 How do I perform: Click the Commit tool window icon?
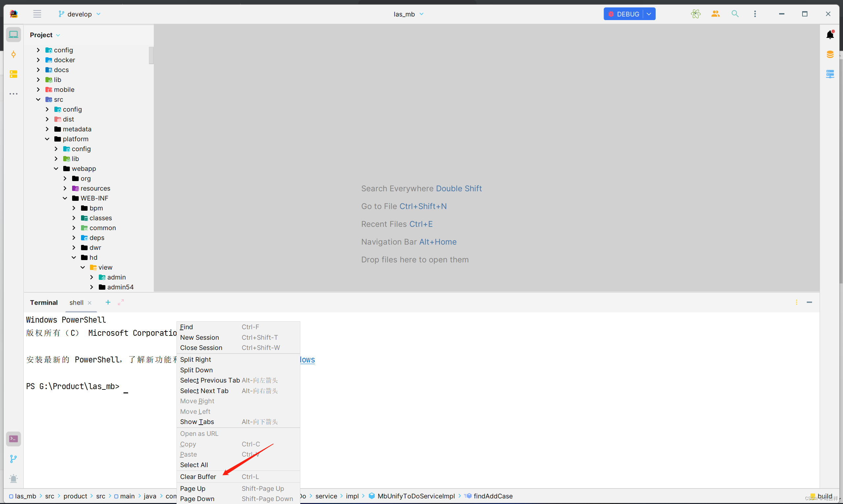[x=14, y=54]
